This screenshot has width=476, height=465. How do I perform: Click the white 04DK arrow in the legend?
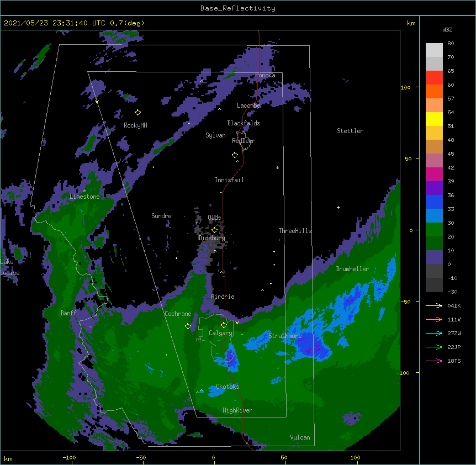click(434, 305)
